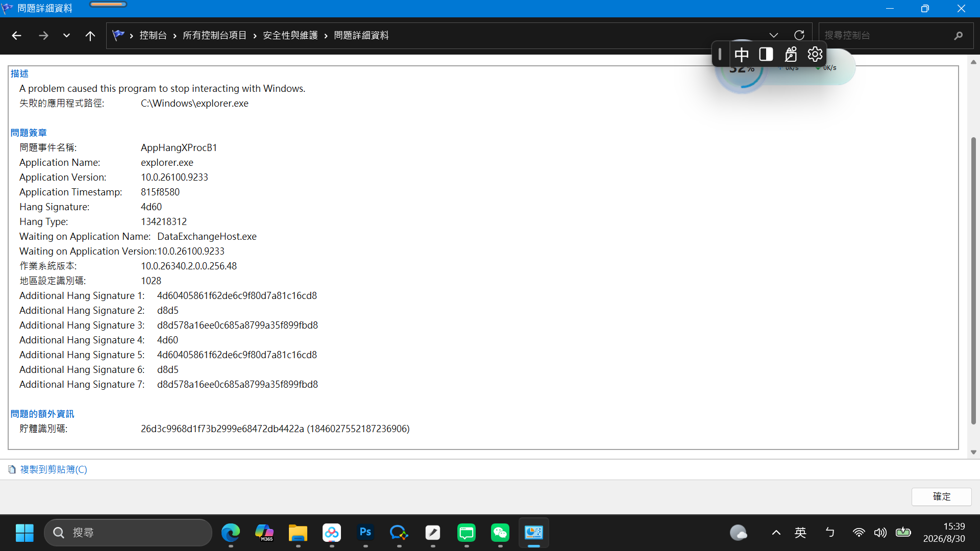Refresh the control panel page
The width and height of the screenshot is (980, 551).
point(799,35)
